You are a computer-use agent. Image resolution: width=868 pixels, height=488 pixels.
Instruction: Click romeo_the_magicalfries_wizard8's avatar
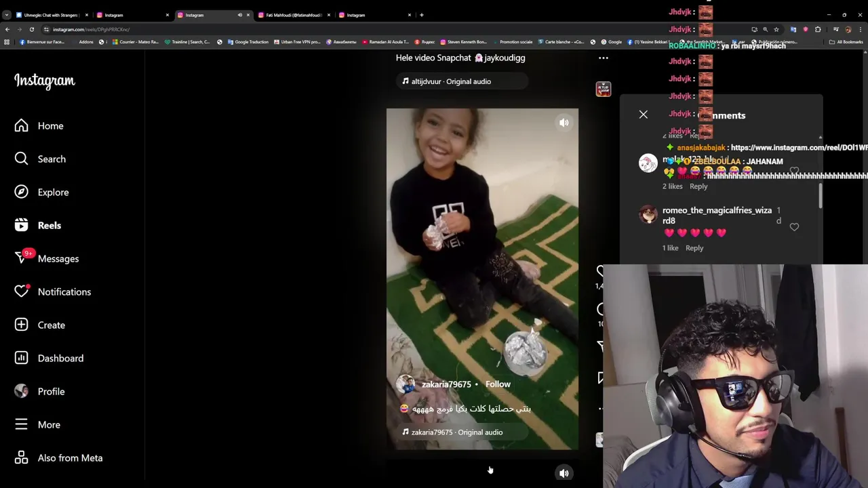[x=648, y=214]
